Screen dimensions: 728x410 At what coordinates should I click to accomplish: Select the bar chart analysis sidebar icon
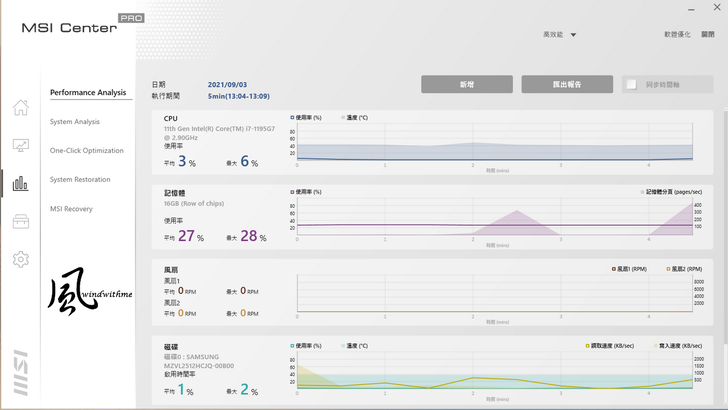(x=20, y=183)
